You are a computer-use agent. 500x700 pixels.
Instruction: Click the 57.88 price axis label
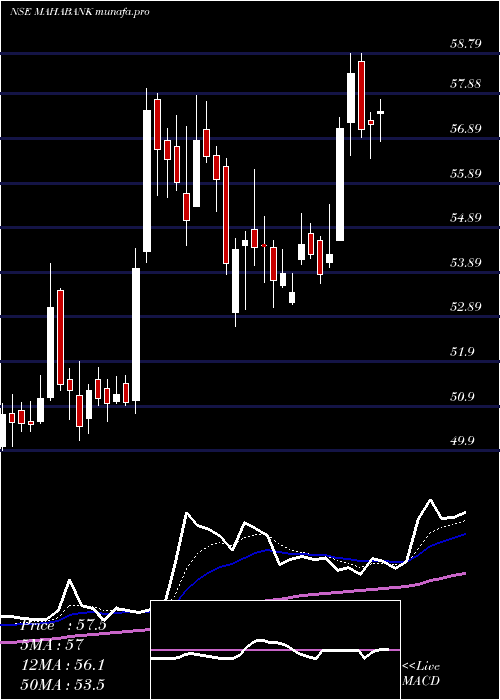click(x=465, y=84)
